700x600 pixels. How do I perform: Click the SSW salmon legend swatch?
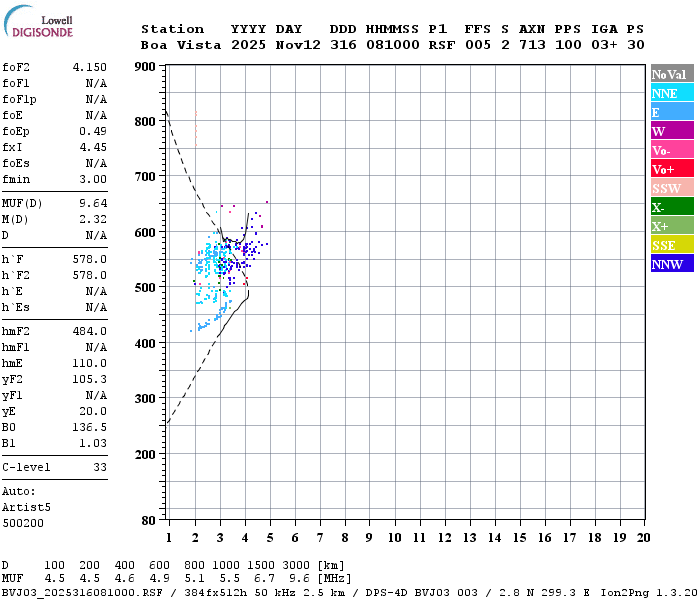coord(672,188)
